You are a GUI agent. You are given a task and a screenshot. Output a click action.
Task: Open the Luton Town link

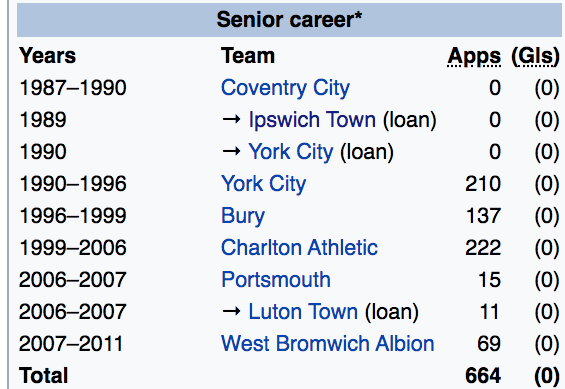303,312
